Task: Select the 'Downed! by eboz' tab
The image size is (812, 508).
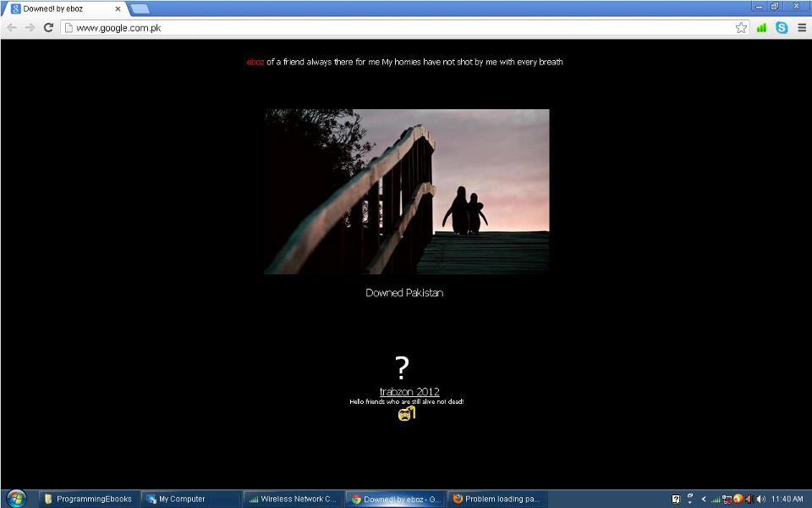Action: point(63,8)
